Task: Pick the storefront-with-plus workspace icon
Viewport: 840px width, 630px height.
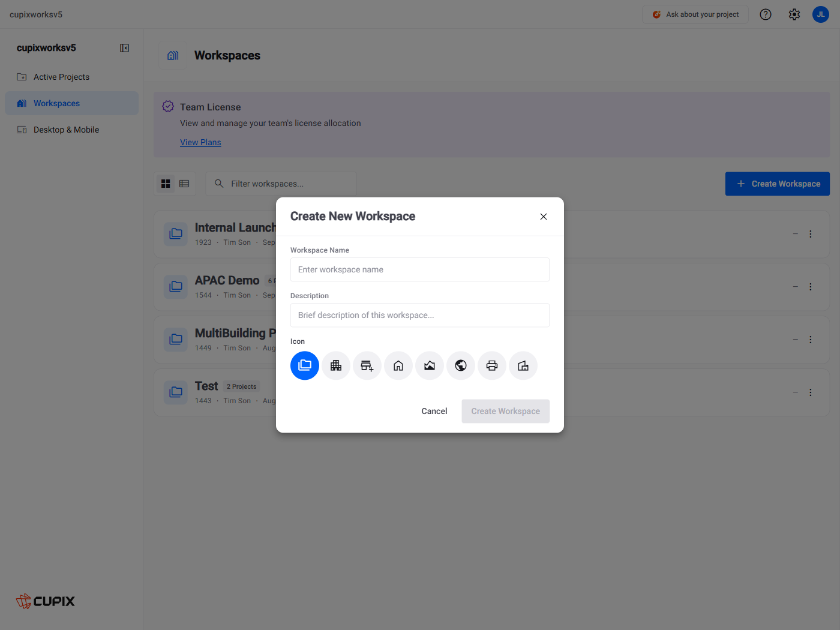Action: [367, 365]
